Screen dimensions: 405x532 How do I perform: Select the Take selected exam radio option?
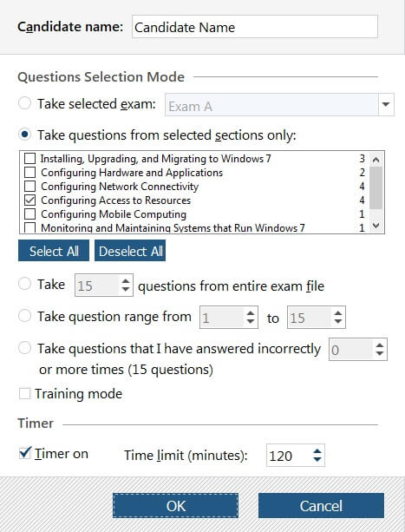[25, 103]
